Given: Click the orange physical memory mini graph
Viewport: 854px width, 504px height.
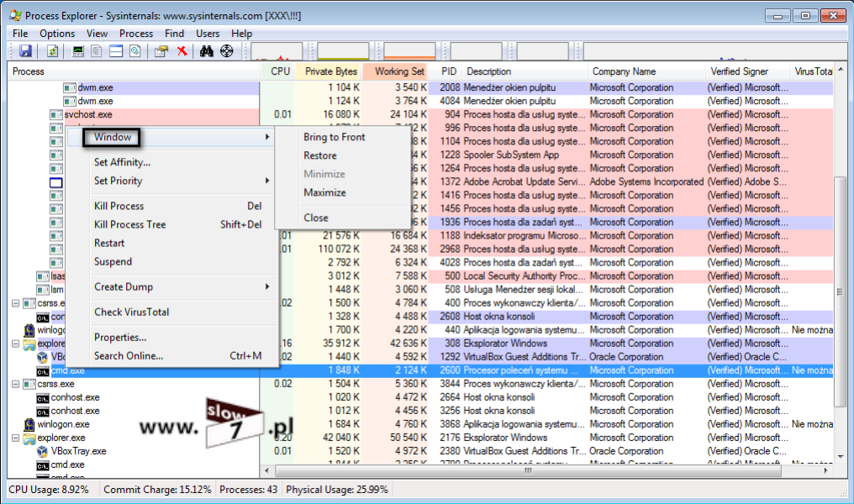Looking at the screenshot, I should point(409,51).
